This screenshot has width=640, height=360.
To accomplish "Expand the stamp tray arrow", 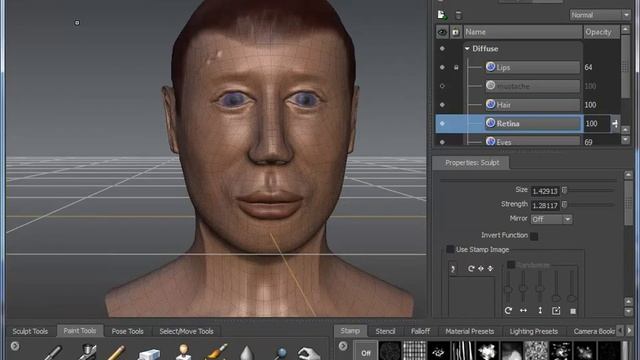I will (343, 346).
